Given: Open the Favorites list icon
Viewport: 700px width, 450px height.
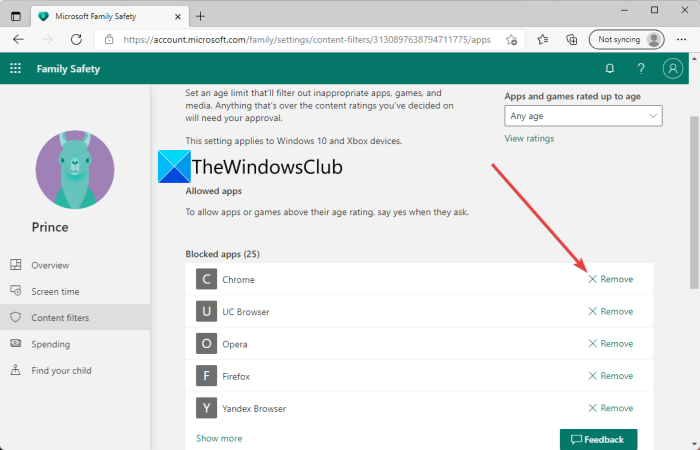Looking at the screenshot, I should 543,40.
